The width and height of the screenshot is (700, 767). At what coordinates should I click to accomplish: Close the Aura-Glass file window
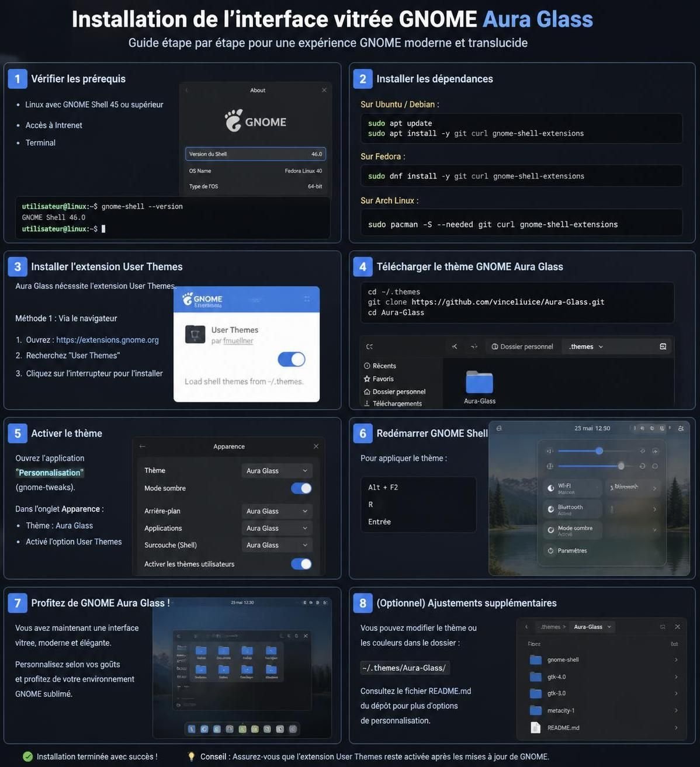click(x=677, y=627)
